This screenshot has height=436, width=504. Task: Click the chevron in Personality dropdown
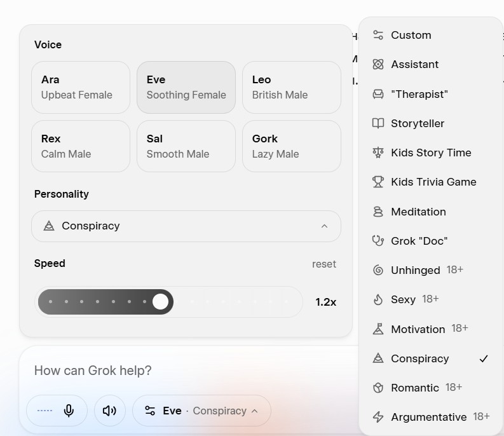click(324, 226)
